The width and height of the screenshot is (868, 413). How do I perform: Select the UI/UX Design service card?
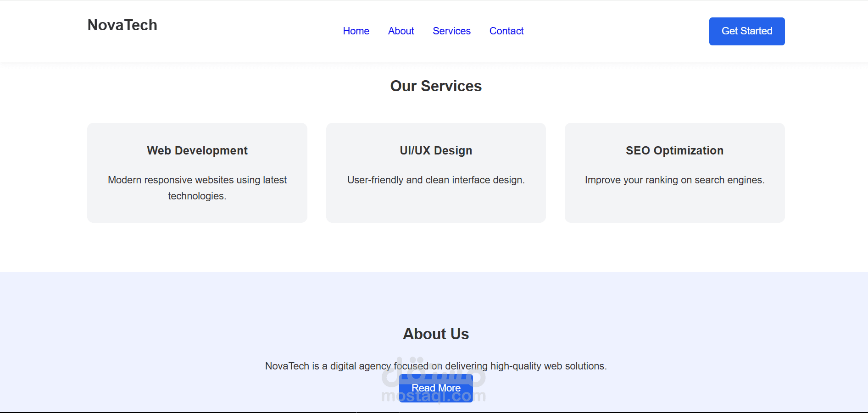[435, 173]
